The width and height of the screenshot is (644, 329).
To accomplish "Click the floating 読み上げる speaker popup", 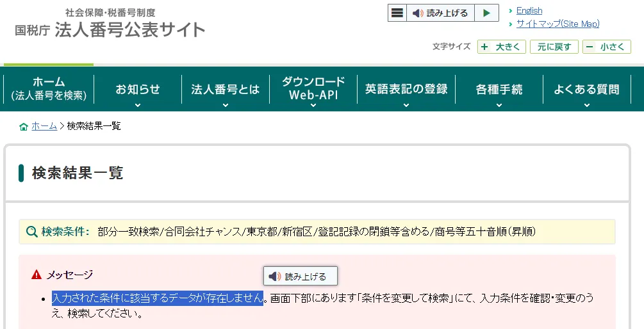I will 300,277.
